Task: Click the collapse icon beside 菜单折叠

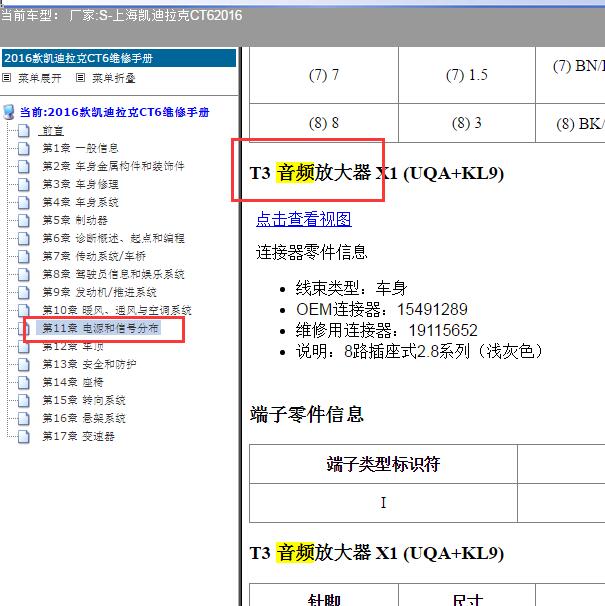Action: pos(80,78)
